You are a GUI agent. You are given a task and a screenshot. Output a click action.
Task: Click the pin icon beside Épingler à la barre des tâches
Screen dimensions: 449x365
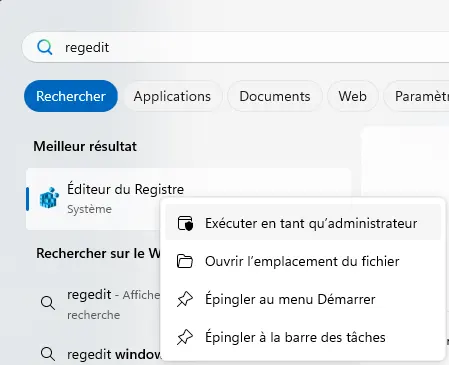pos(185,337)
